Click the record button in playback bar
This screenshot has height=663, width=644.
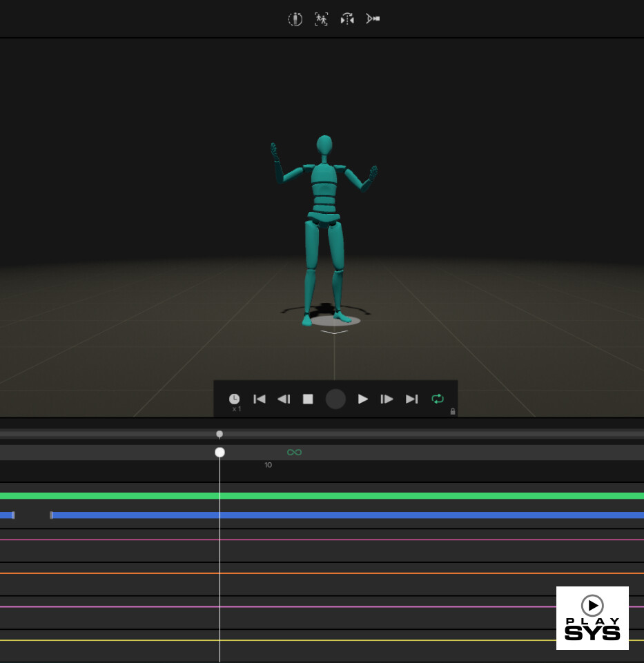coord(335,399)
